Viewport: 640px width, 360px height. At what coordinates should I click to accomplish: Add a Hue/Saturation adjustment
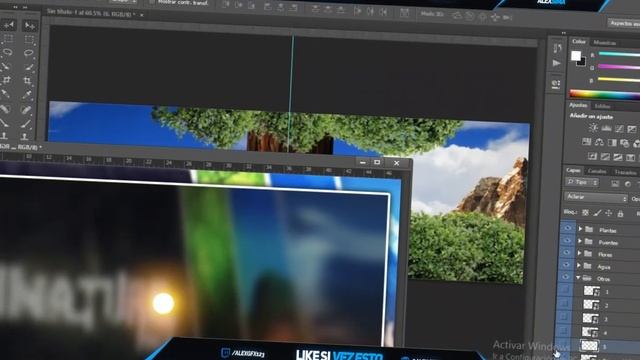[586, 142]
